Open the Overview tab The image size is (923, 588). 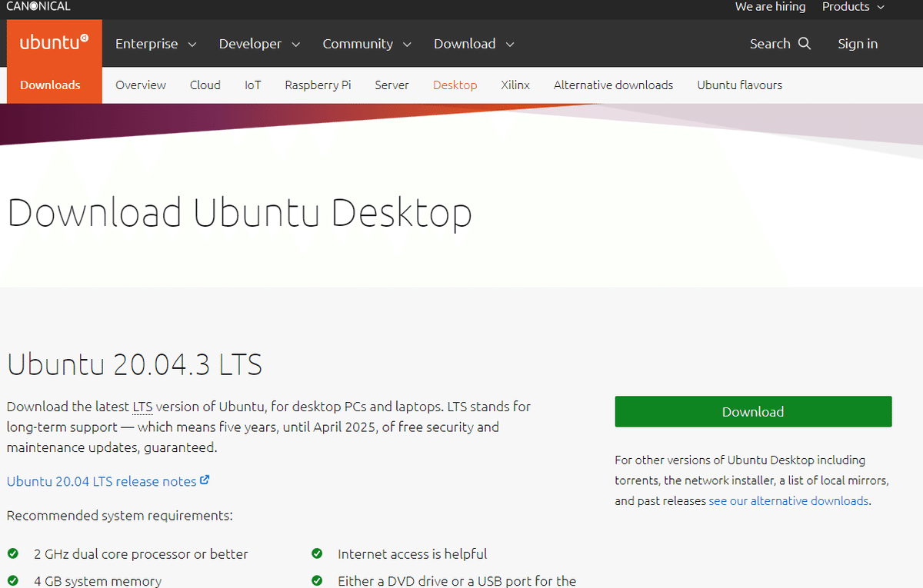click(141, 85)
